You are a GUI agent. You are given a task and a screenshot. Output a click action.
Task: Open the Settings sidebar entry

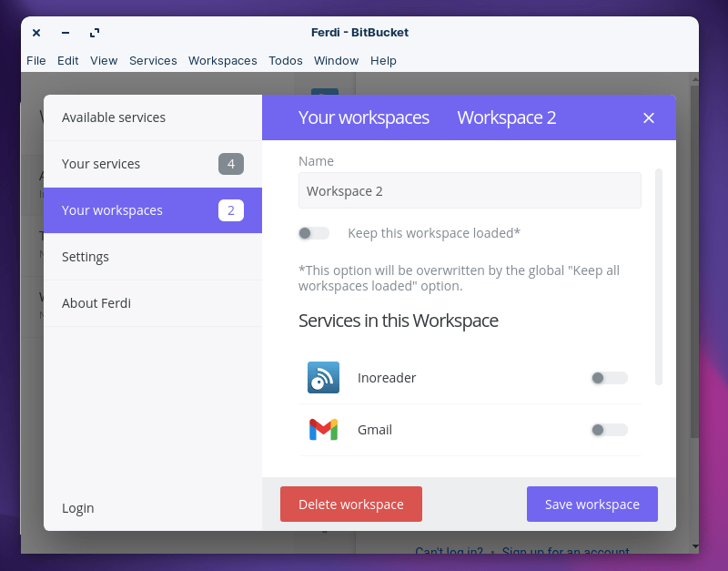(x=85, y=257)
